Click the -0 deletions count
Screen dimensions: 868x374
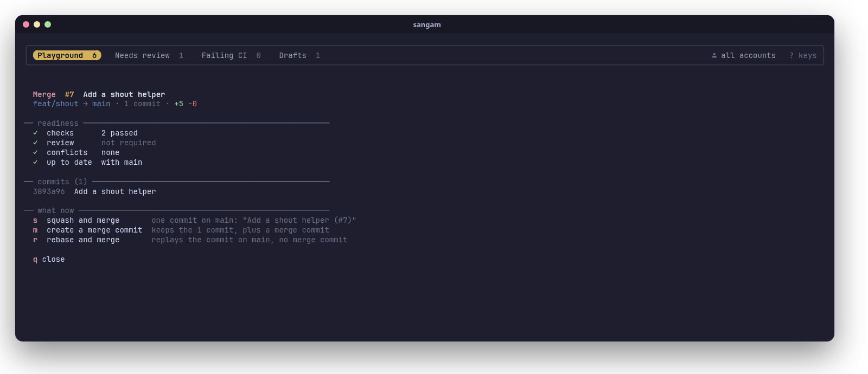click(x=193, y=104)
